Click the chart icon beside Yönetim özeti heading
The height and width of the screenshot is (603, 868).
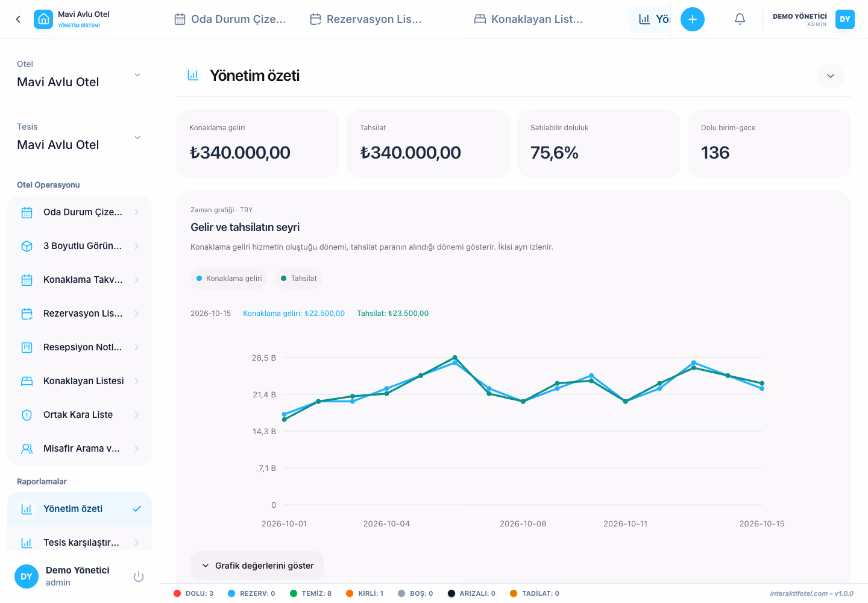[193, 75]
